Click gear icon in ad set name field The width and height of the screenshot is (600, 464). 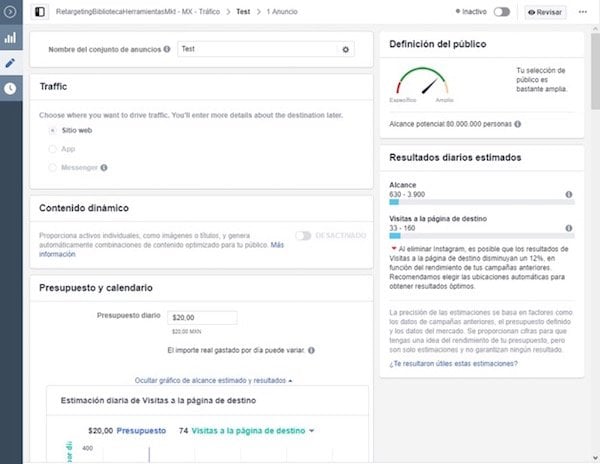(x=346, y=49)
